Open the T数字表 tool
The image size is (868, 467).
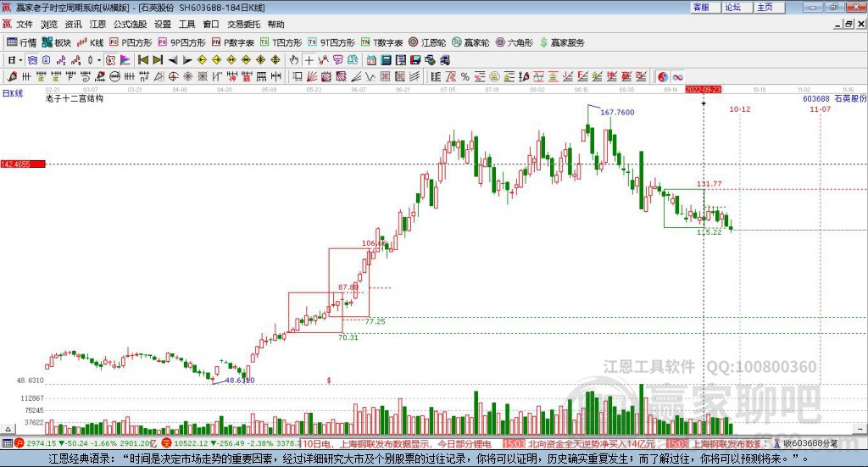(x=382, y=42)
